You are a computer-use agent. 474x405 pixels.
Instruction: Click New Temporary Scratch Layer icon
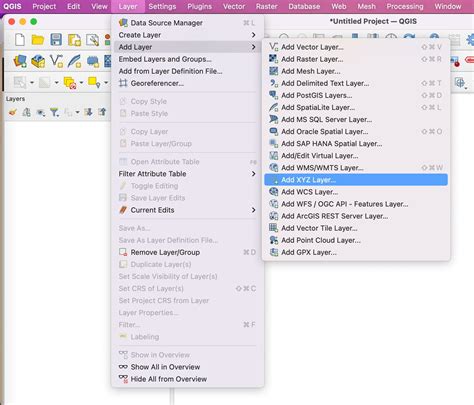coord(93,61)
